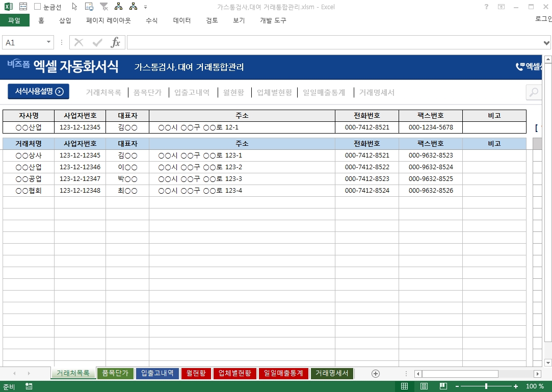Click the zoom slider handle
The image size is (552, 392).
point(486,386)
